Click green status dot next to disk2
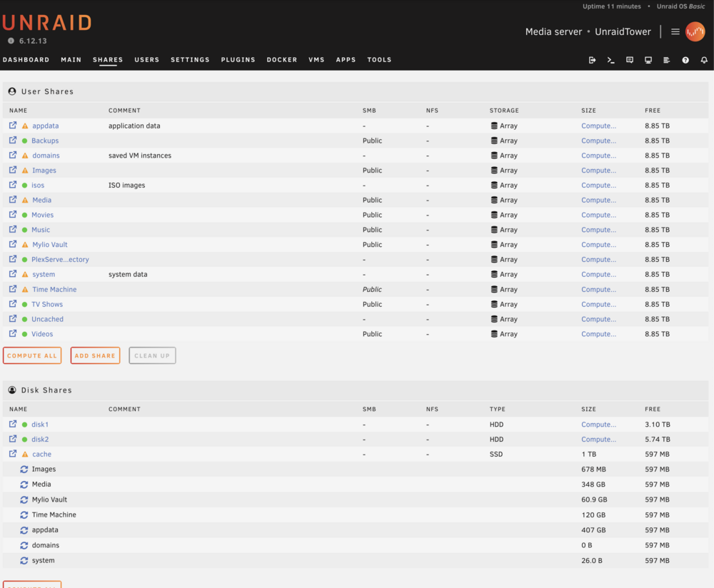Screen dimensions: 714x588 pyautogui.click(x=24, y=439)
